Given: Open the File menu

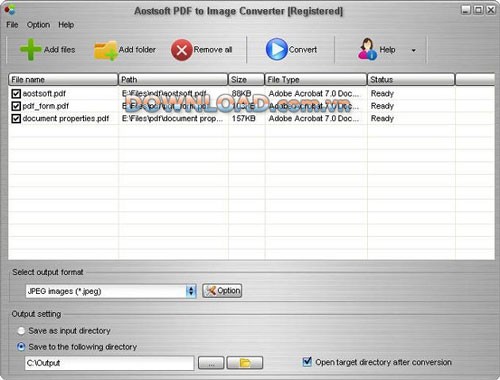Looking at the screenshot, I should tap(12, 25).
